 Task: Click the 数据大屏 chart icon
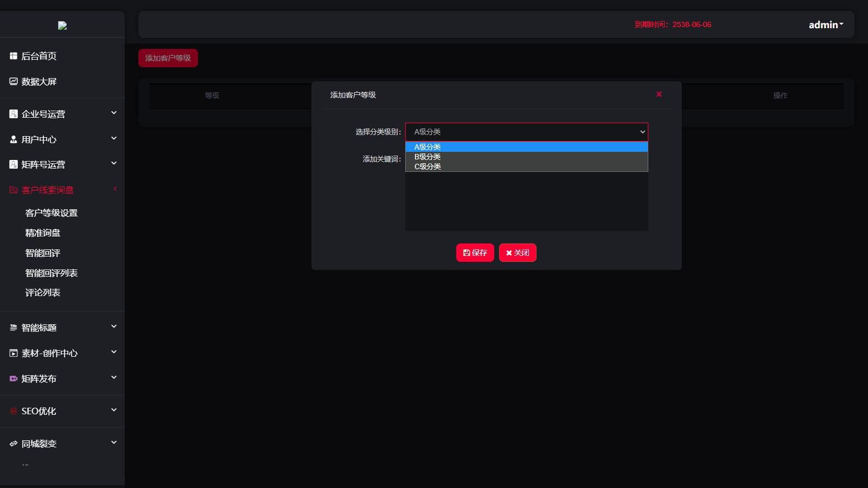pyautogui.click(x=14, y=81)
